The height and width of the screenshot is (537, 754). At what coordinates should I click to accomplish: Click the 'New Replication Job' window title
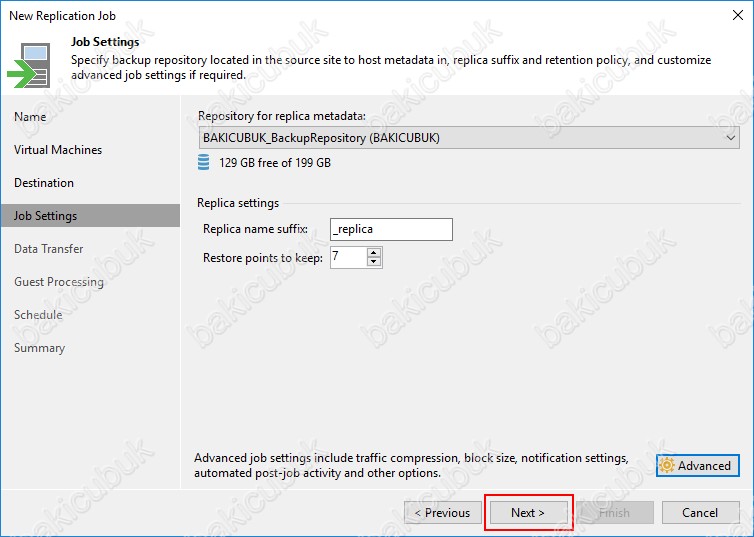[x=63, y=16]
